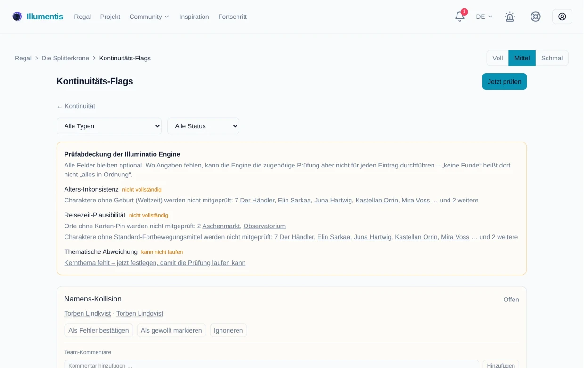Click the Offen status label
The image size is (588, 368).
pyautogui.click(x=511, y=300)
